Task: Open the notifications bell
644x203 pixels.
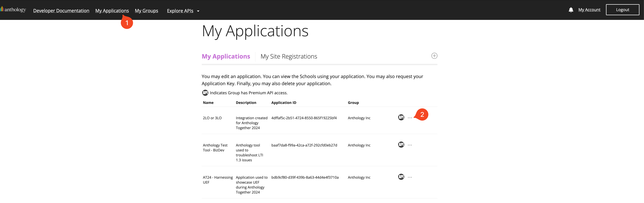Action: [571, 10]
